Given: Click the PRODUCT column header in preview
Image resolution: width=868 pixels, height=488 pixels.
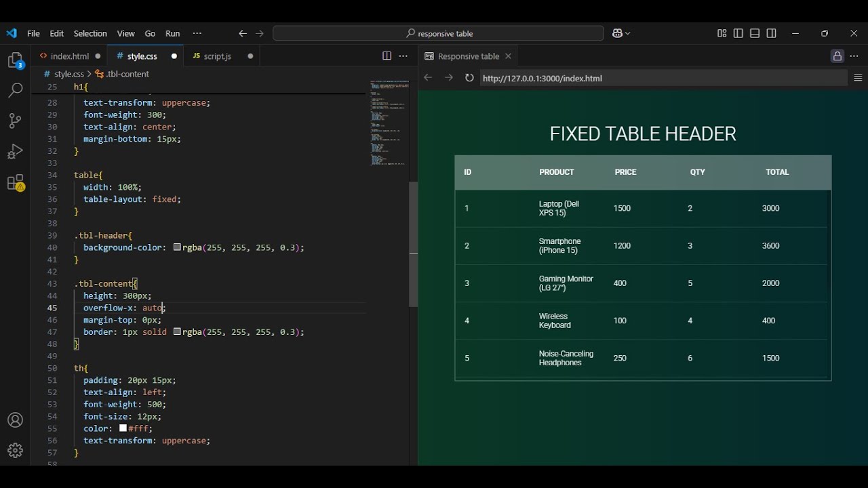Looking at the screenshot, I should [x=557, y=172].
